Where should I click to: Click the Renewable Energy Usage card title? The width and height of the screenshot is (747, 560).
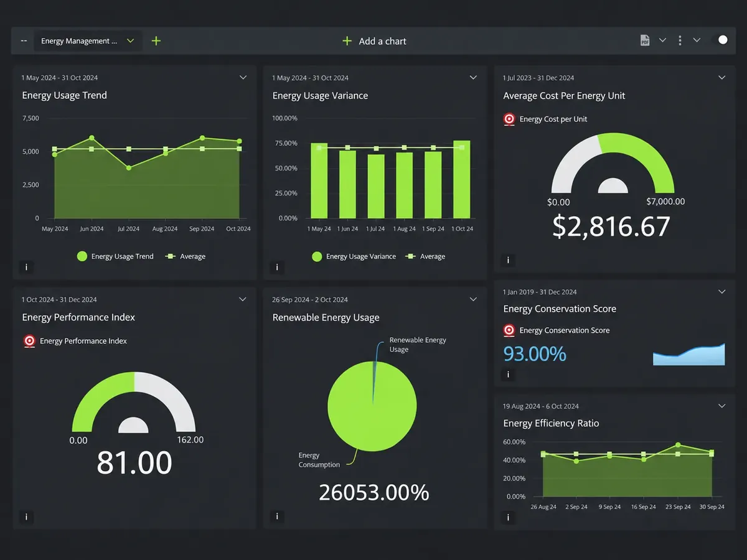click(326, 317)
